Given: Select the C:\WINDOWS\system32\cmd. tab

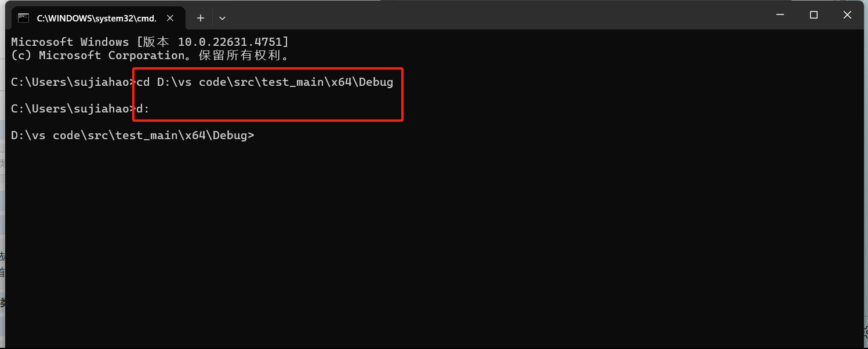Looking at the screenshot, I should pos(96,18).
